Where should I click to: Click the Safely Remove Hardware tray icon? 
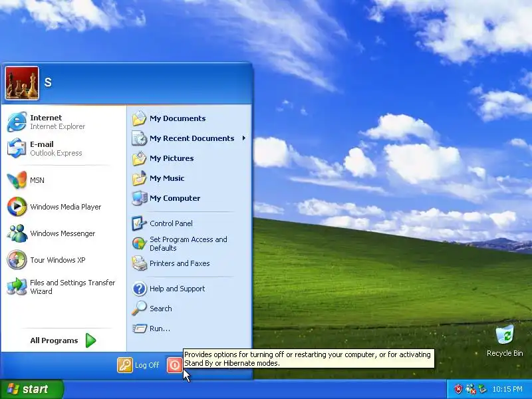[x=482, y=389]
